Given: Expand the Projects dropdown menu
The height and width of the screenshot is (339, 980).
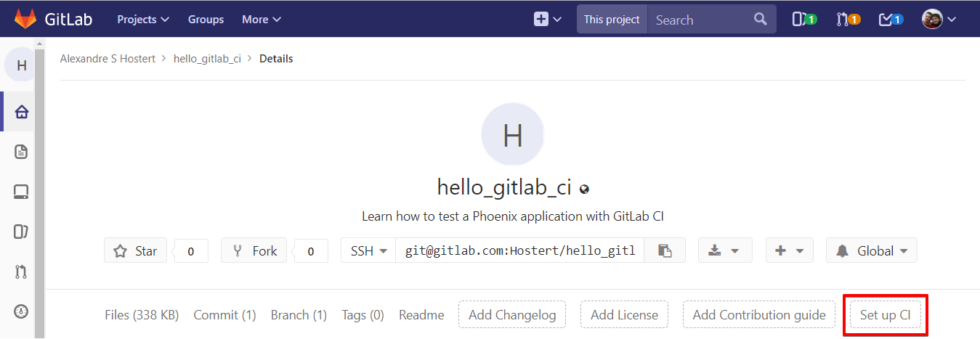Looking at the screenshot, I should click(143, 20).
